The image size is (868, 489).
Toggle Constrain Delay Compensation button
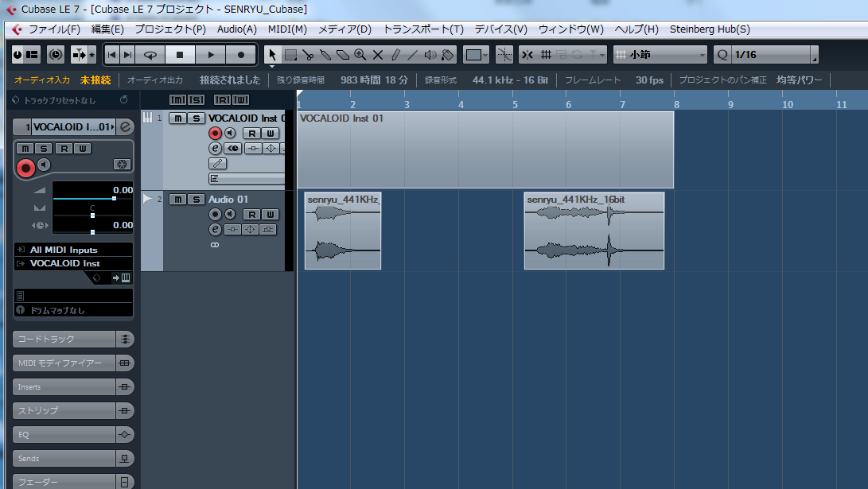point(56,55)
